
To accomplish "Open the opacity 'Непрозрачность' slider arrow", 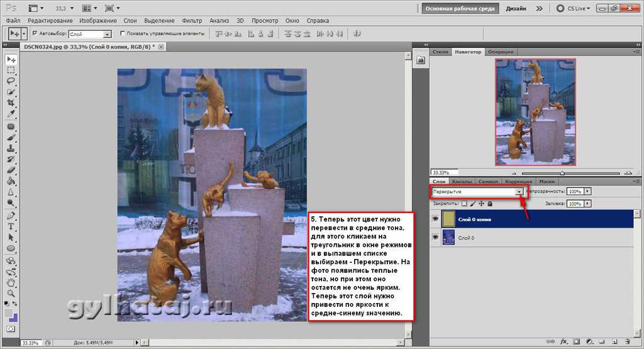I will click(x=587, y=191).
